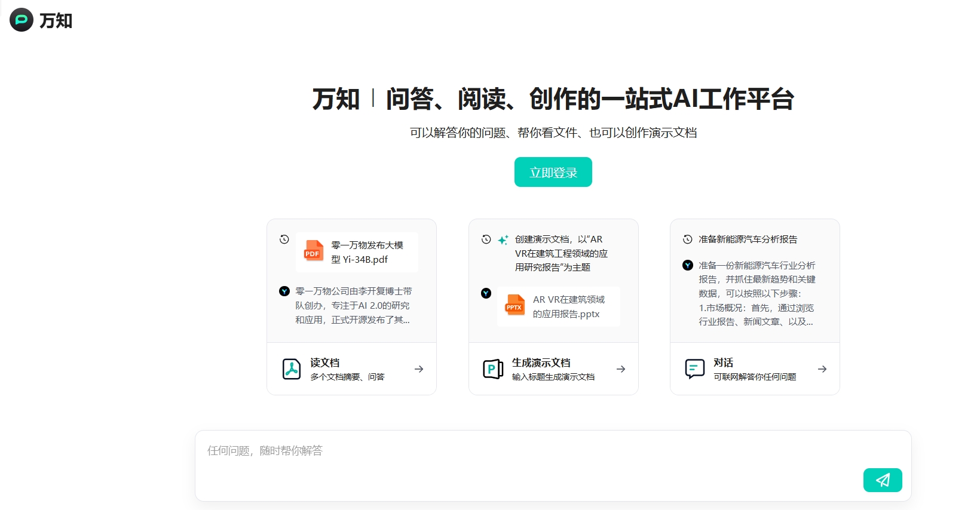
Task: Click the 输入标题生成演示文档 subtitle
Action: (553, 377)
